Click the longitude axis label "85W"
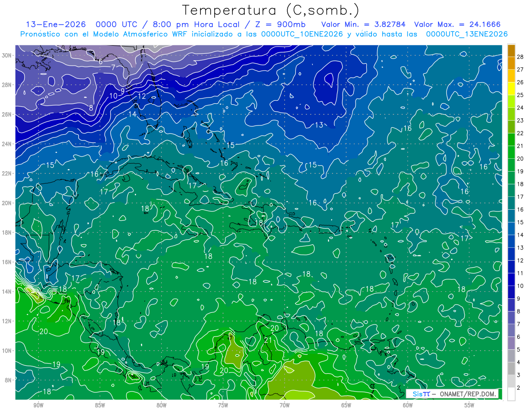Image resolution: width=532 pixels, height=411 pixels. coord(100,405)
